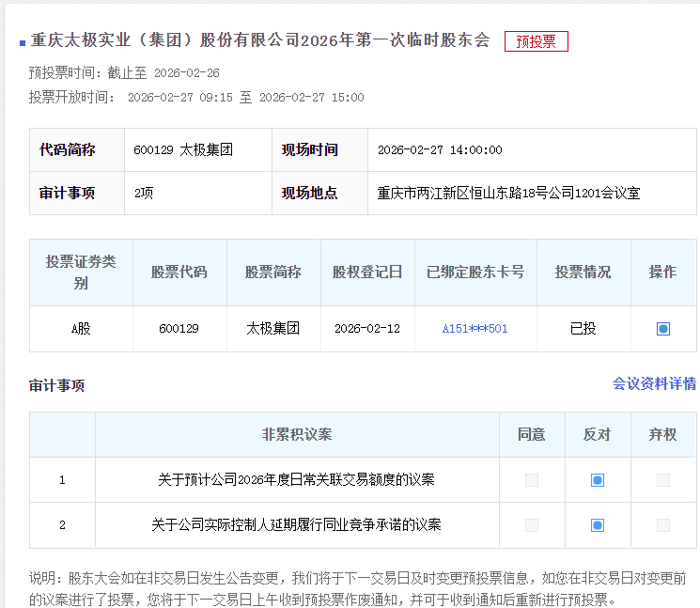Click the 已投 status cell
This screenshot has width=700, height=608.
click(x=583, y=329)
